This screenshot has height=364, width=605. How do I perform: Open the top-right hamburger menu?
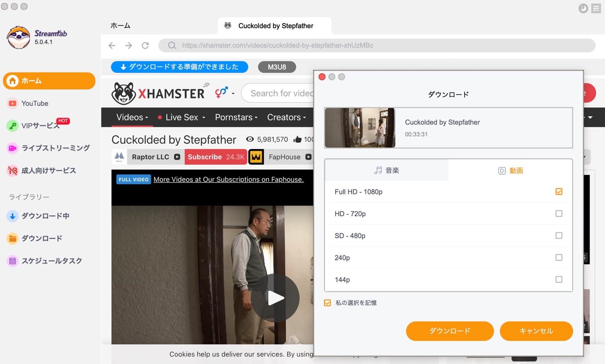pyautogui.click(x=596, y=8)
